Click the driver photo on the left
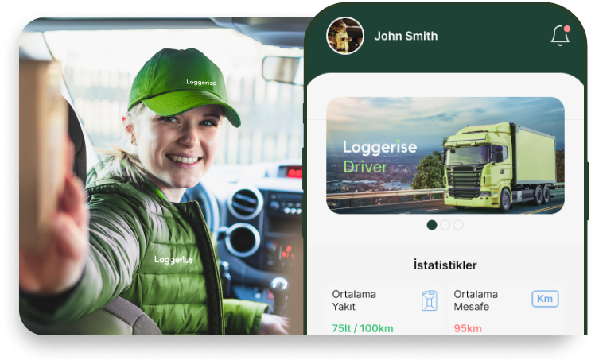The width and height of the screenshot is (595, 364). pyautogui.click(x=162, y=176)
